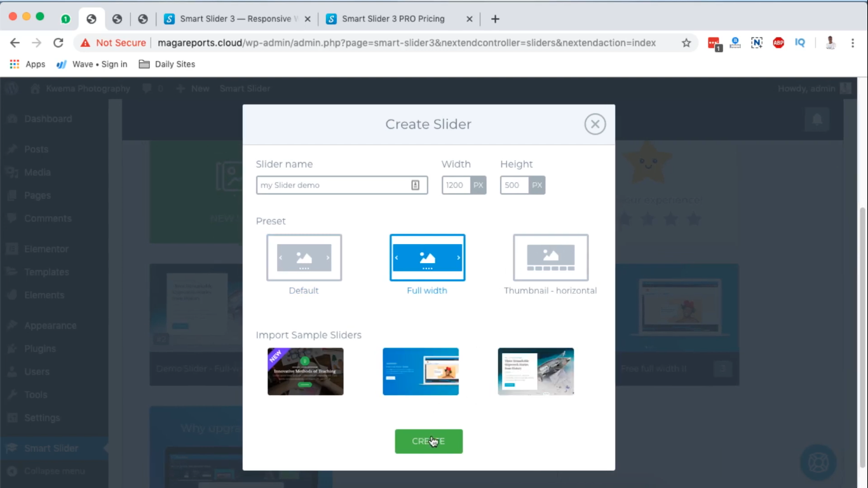Viewport: 868px width, 488px height.
Task: Go back in the browser
Action: pos(15,43)
